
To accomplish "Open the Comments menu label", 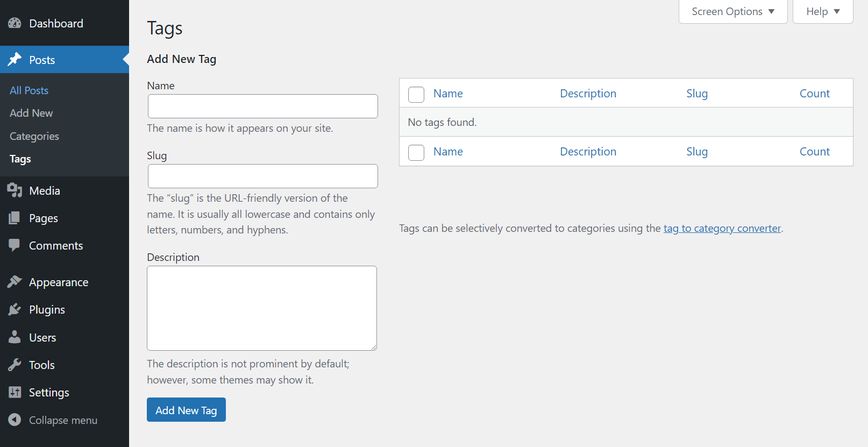I will coord(56,246).
